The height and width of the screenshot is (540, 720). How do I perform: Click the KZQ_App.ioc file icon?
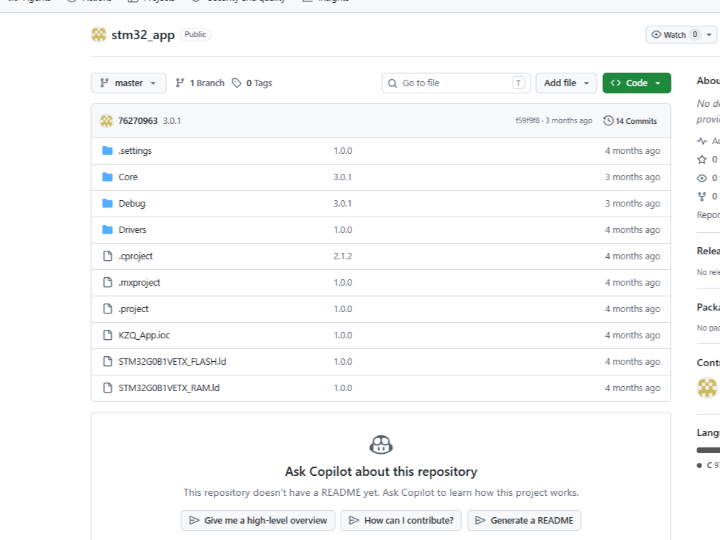coord(107,335)
